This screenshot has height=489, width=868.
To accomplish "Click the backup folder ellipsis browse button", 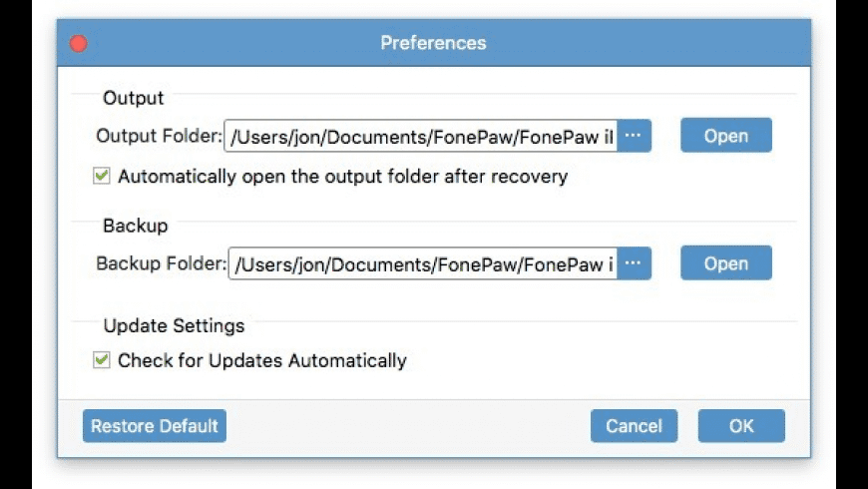I will click(634, 263).
